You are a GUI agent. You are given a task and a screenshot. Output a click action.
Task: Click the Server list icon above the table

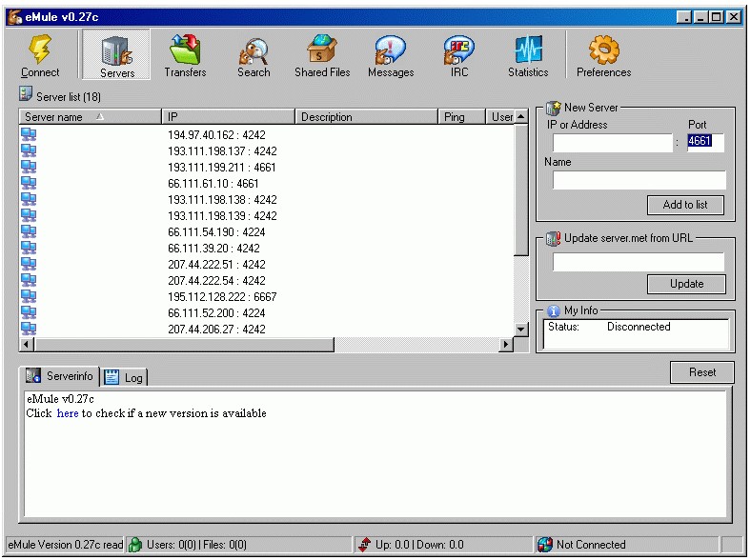(26, 94)
